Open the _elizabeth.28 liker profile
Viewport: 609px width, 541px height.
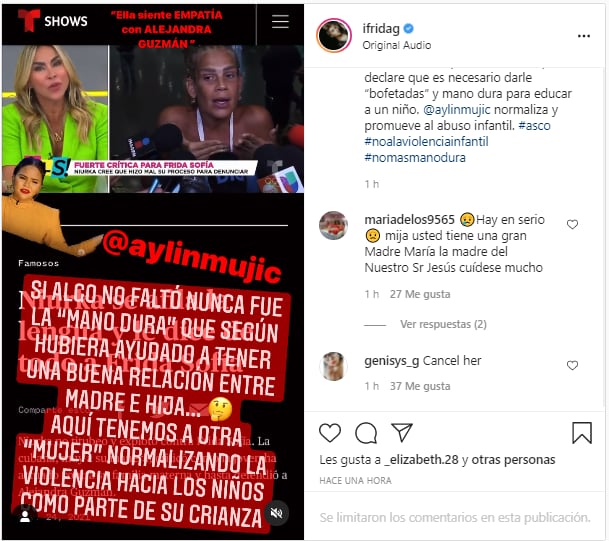(421, 459)
